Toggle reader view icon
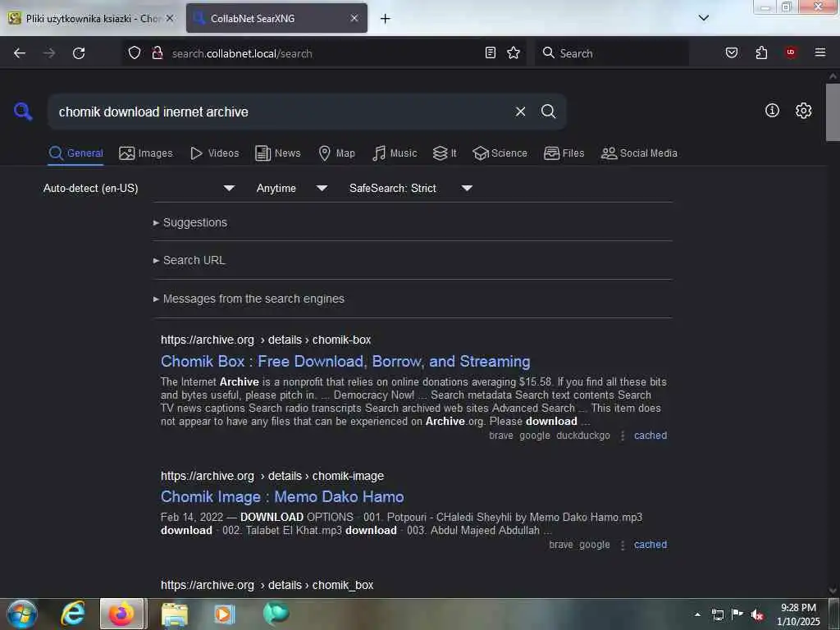This screenshot has width=840, height=630. tap(491, 52)
